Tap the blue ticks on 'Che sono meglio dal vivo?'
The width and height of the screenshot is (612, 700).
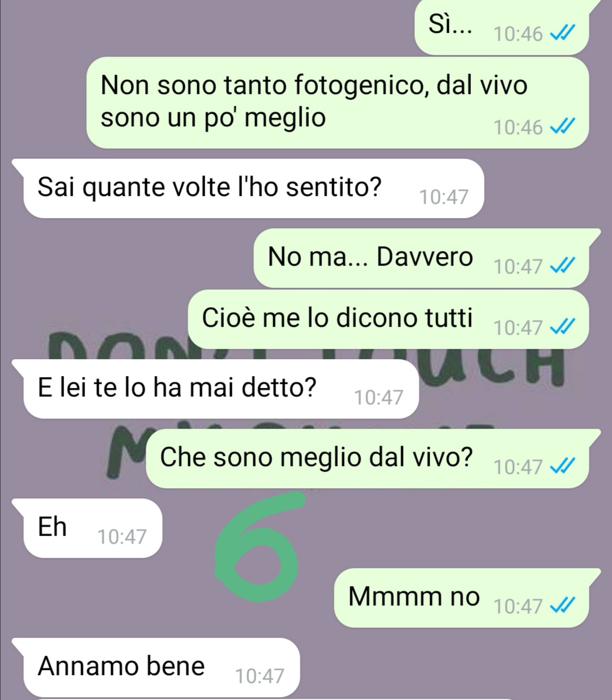pyautogui.click(x=563, y=467)
